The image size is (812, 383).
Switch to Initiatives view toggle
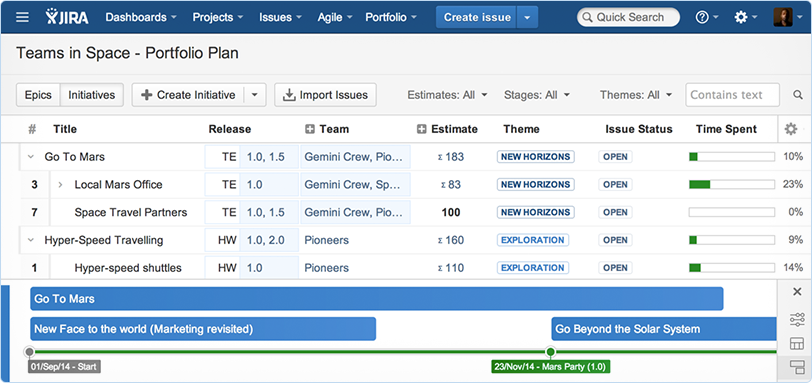(92, 95)
